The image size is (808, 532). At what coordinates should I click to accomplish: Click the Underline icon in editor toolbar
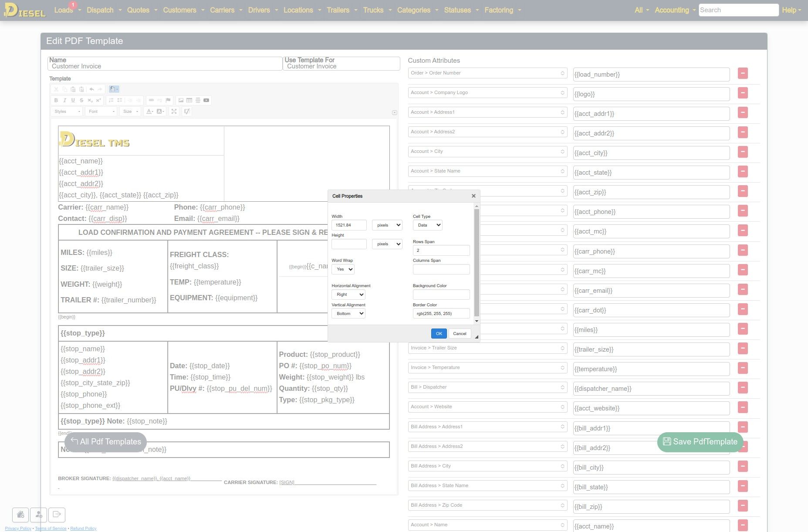tap(73, 100)
